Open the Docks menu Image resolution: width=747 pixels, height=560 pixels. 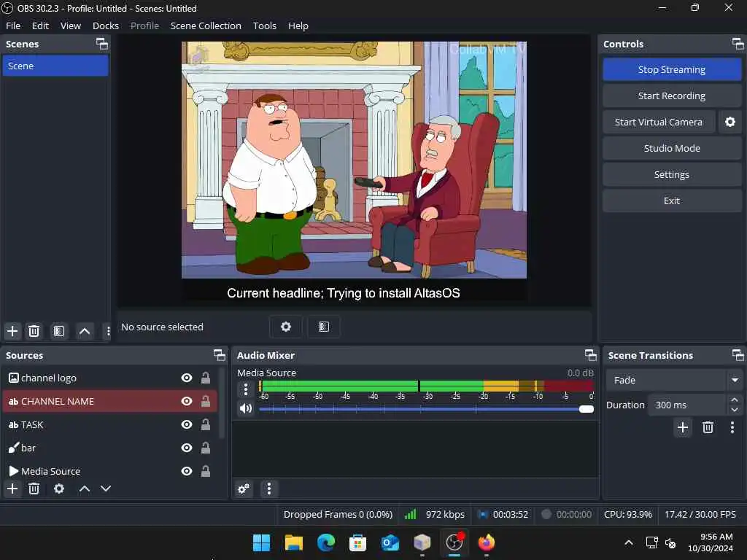click(x=106, y=26)
